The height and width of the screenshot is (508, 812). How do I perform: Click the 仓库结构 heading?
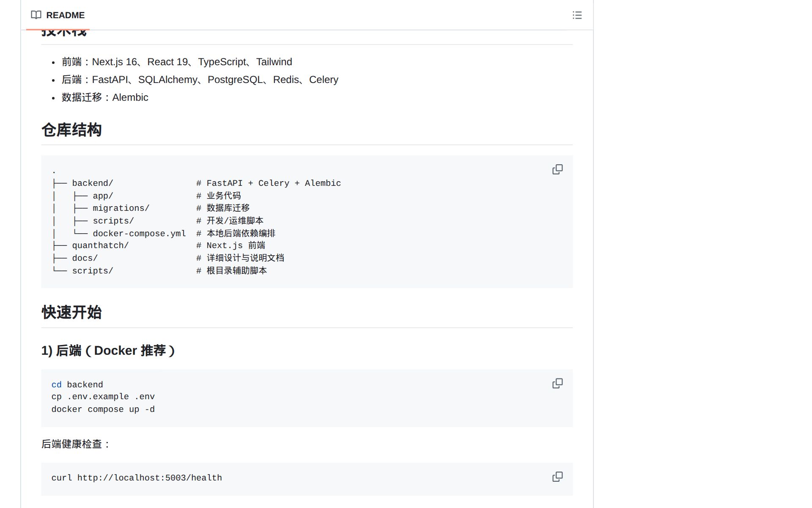point(71,130)
